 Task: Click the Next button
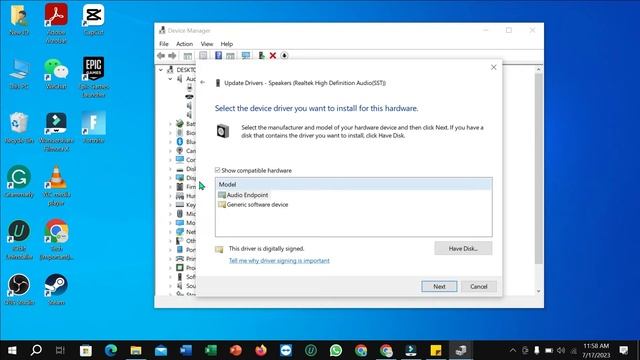[439, 287]
